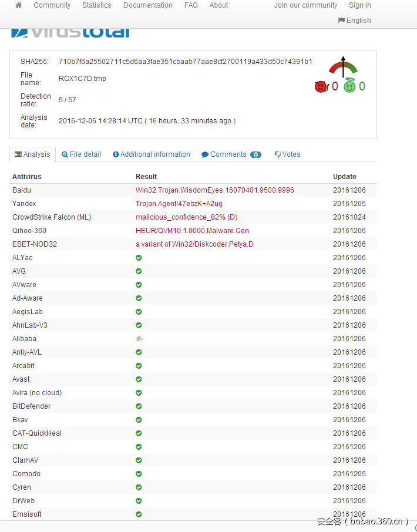Click the thumbs icon on Votes tab

278,154
